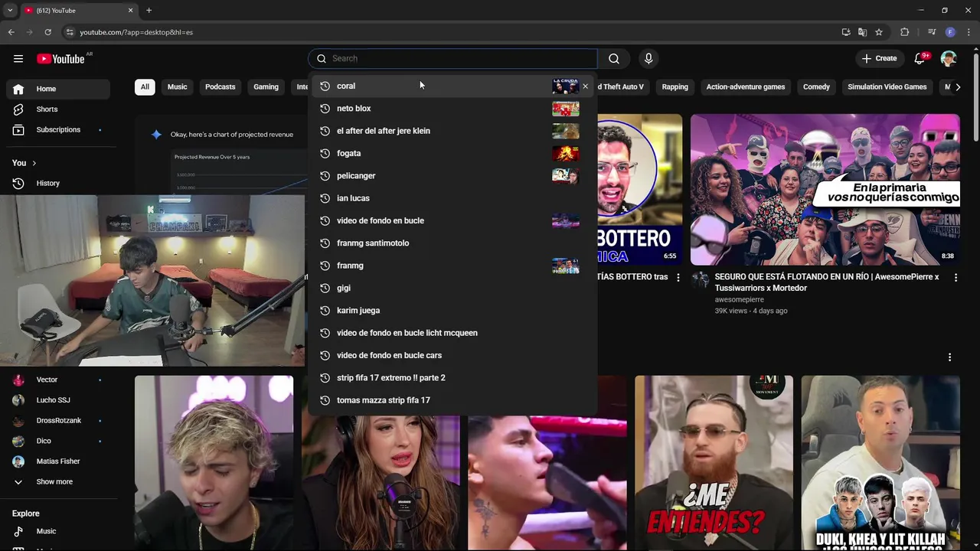
Task: Click the Create button
Action: tap(879, 59)
